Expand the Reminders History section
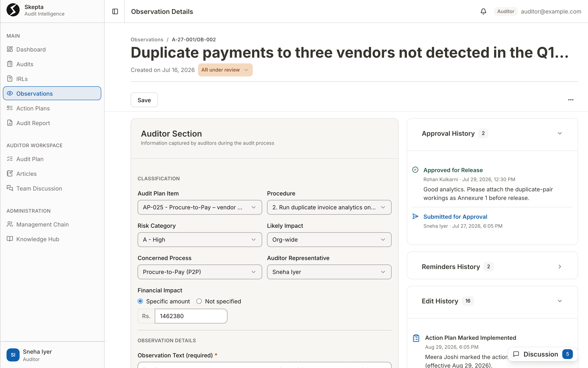 (560, 267)
